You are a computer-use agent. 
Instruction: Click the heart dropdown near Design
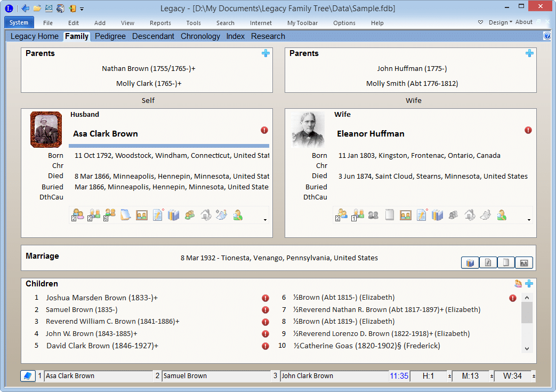coord(480,22)
